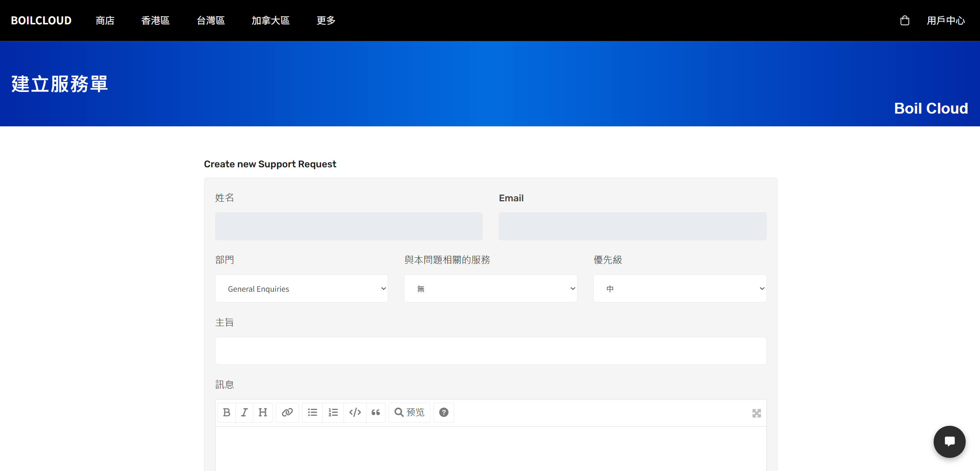The image size is (980, 471).
Task: Click into the 訊息 message text area
Action: (491, 449)
